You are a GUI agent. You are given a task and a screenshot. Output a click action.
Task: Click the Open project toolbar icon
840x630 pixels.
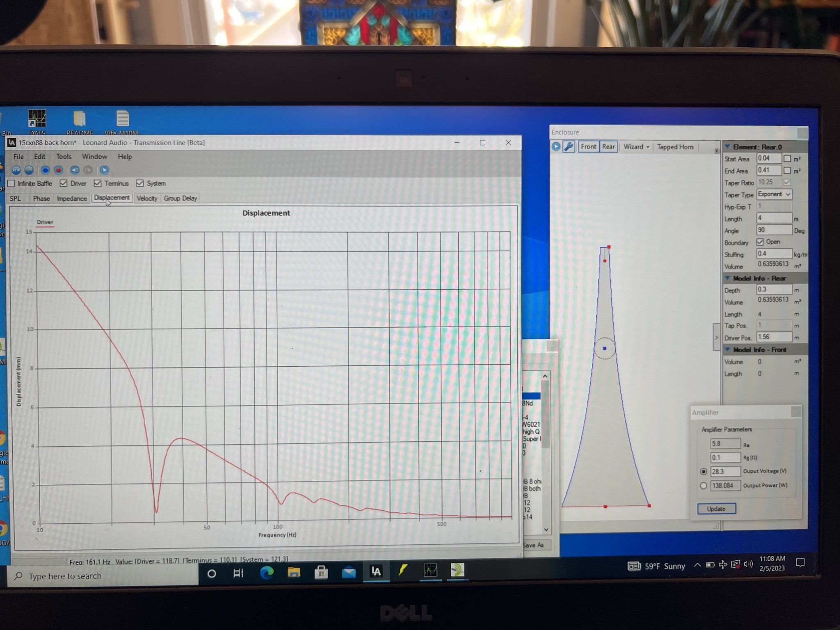click(x=29, y=170)
